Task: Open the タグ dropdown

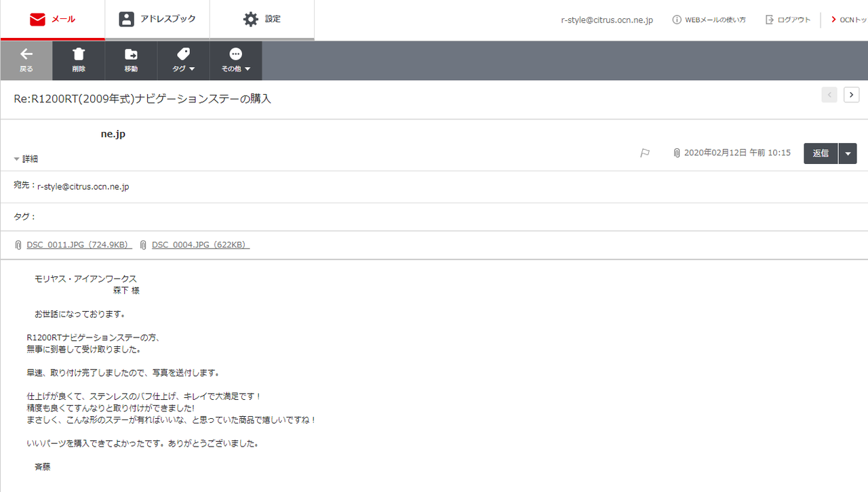Action: [x=183, y=60]
